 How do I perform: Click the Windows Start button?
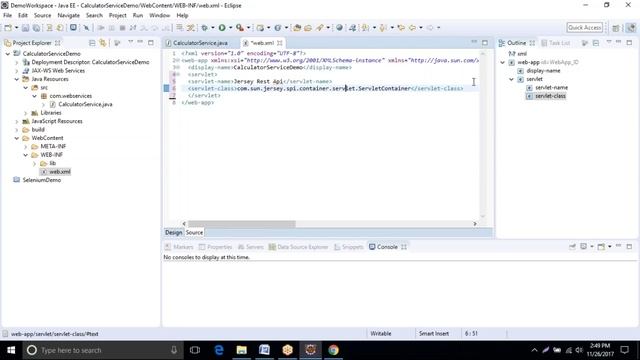(11, 350)
